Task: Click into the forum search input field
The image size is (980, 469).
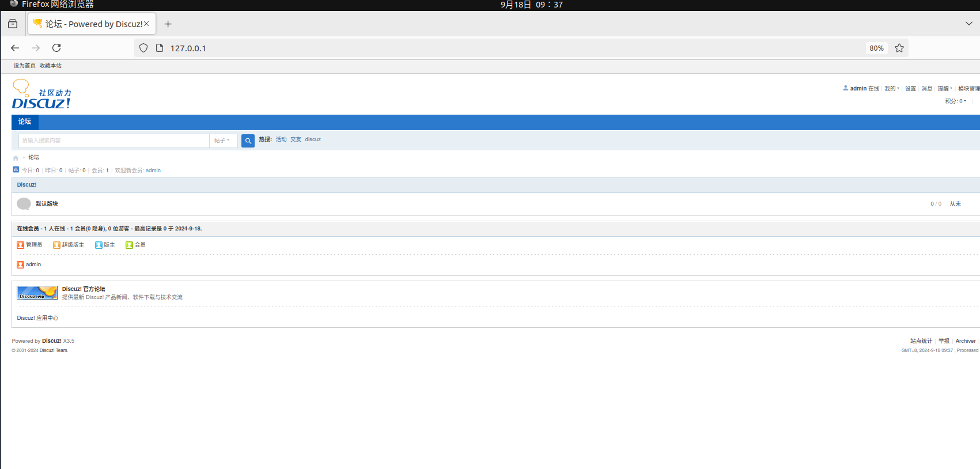Action: pyautogui.click(x=114, y=141)
